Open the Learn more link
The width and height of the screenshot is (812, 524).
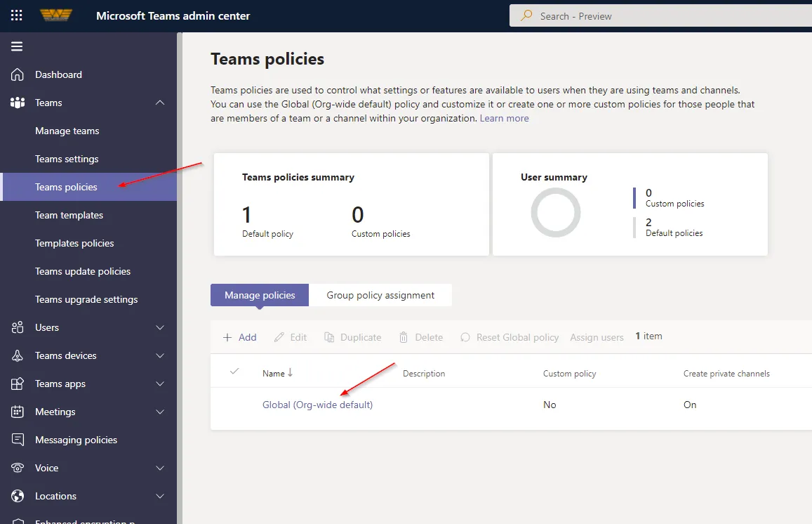pyautogui.click(x=505, y=118)
